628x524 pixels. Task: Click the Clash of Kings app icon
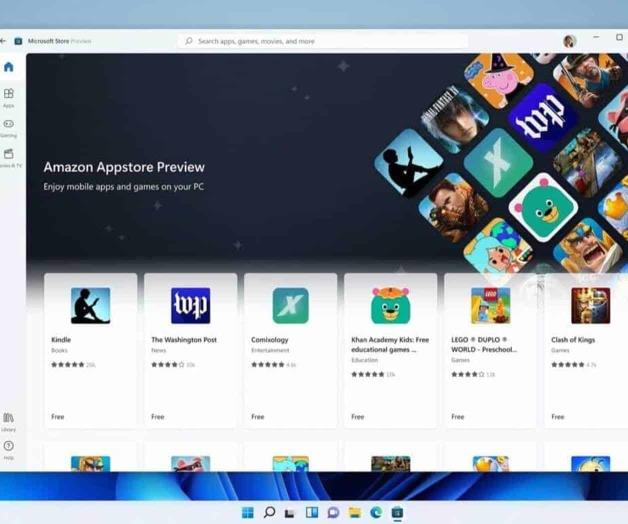(591, 305)
